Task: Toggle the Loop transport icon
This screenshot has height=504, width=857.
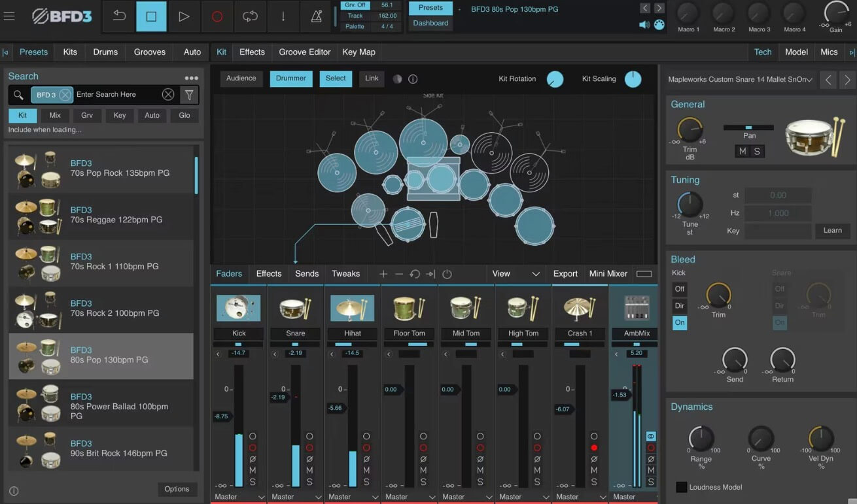Action: [250, 17]
